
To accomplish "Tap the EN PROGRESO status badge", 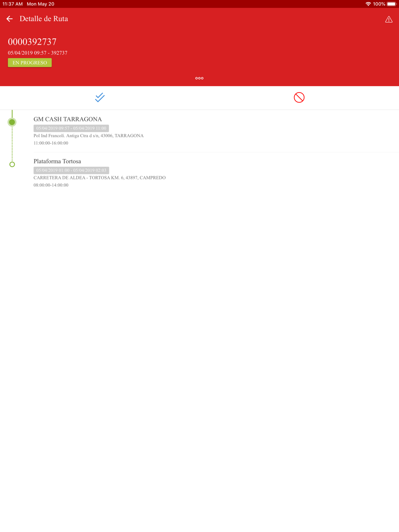I will (30, 63).
